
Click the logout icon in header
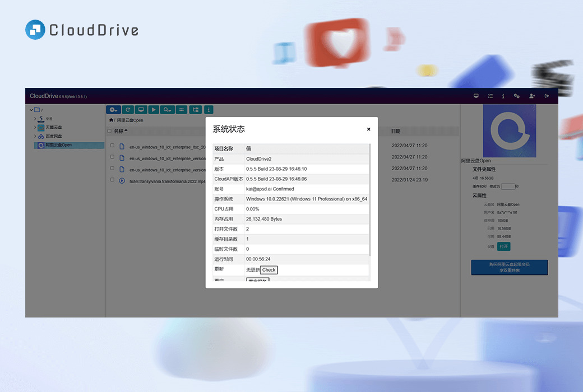click(547, 96)
